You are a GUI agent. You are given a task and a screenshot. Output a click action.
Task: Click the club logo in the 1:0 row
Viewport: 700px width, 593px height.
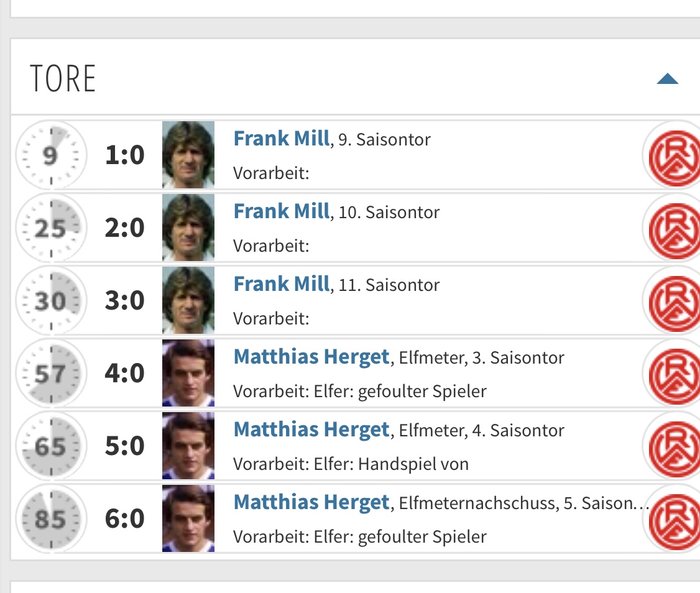[672, 155]
